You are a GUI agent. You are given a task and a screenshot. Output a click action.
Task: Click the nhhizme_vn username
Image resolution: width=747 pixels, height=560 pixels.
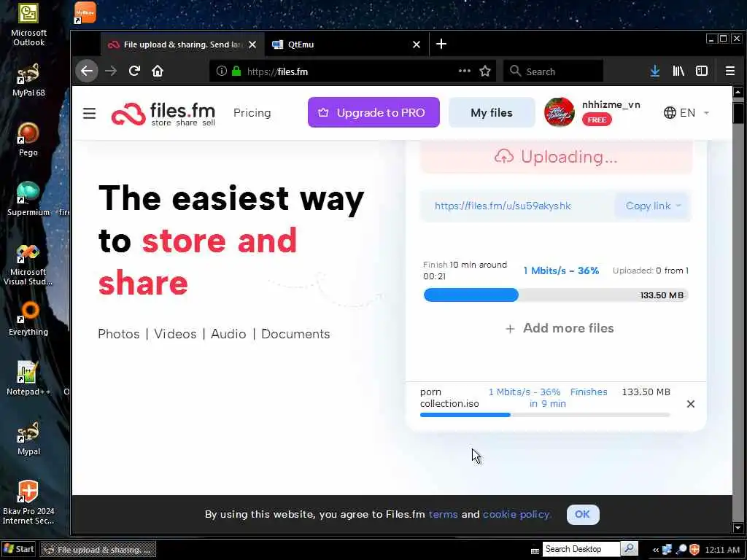click(x=611, y=105)
